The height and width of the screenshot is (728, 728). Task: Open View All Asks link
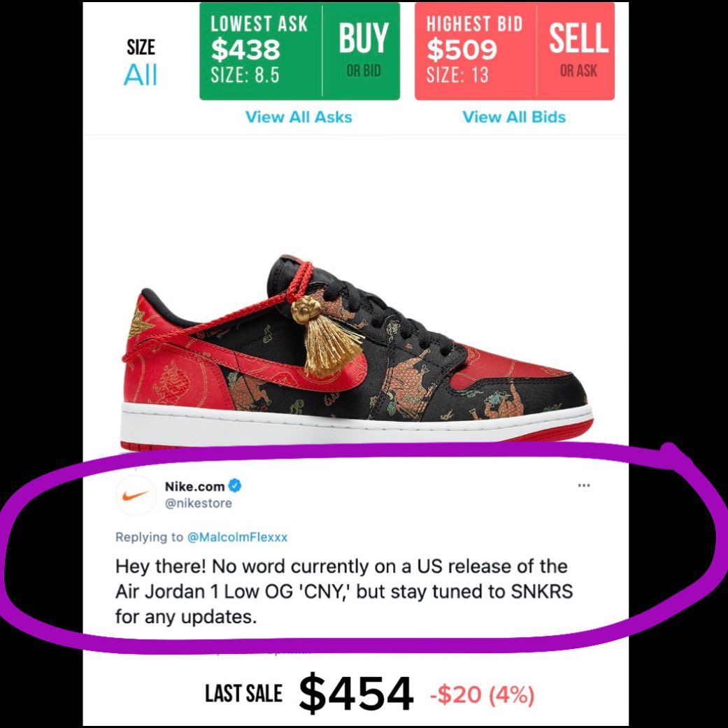point(299,117)
